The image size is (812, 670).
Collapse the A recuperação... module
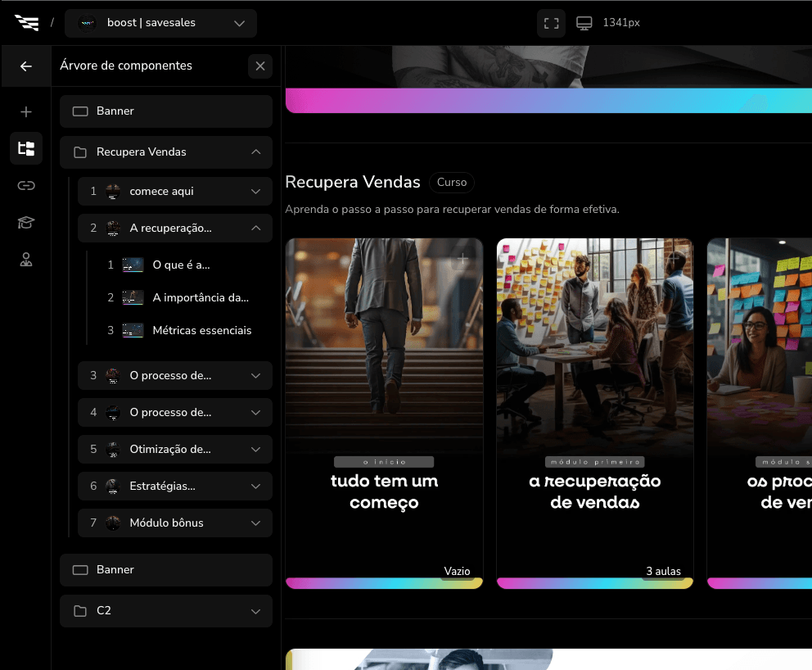tap(256, 228)
